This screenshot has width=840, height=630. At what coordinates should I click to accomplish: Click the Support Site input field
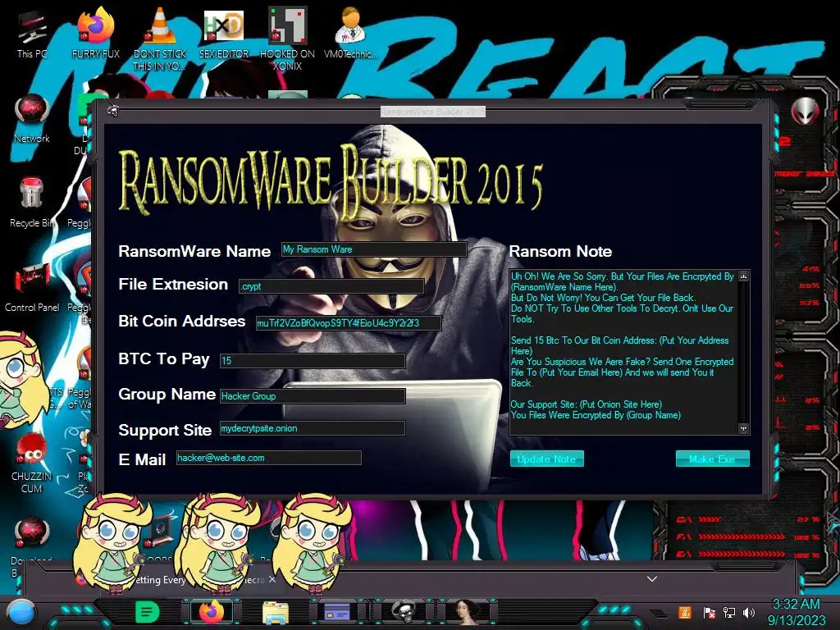point(313,428)
